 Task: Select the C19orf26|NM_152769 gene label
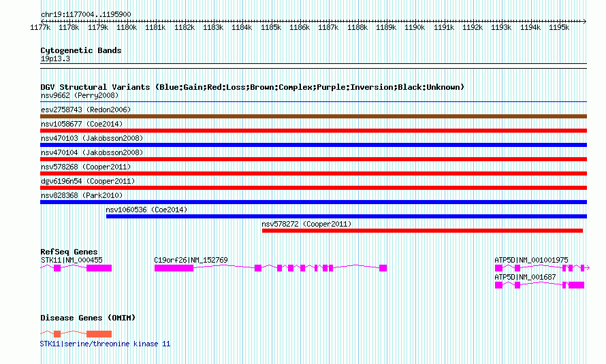[191, 260]
